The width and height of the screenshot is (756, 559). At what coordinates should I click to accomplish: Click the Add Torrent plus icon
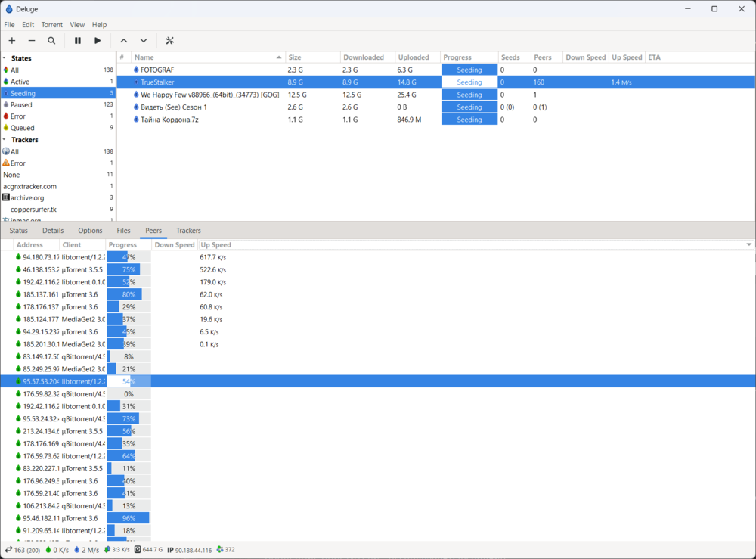[11, 41]
